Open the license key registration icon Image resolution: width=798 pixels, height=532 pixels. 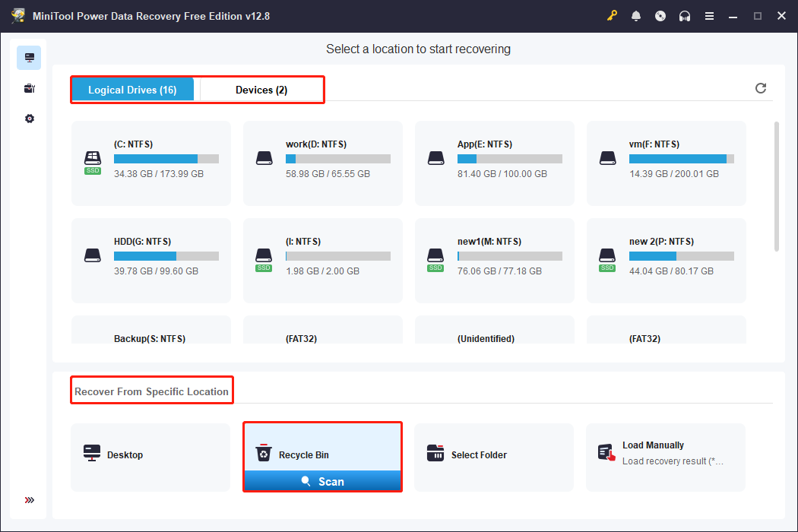pos(612,15)
